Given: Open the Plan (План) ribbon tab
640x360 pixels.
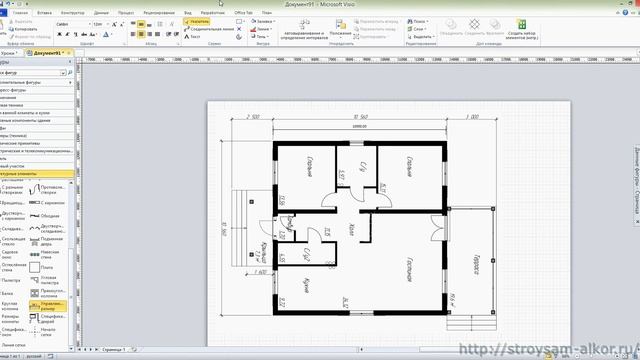Looking at the screenshot, I should coord(267,13).
